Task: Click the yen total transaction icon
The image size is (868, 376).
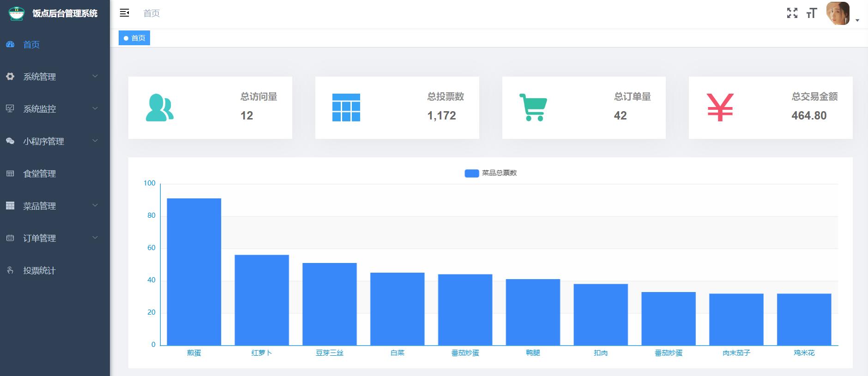Action: click(720, 107)
